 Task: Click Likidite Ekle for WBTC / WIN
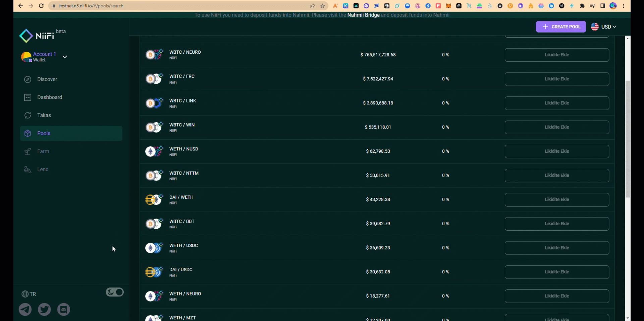tap(557, 127)
